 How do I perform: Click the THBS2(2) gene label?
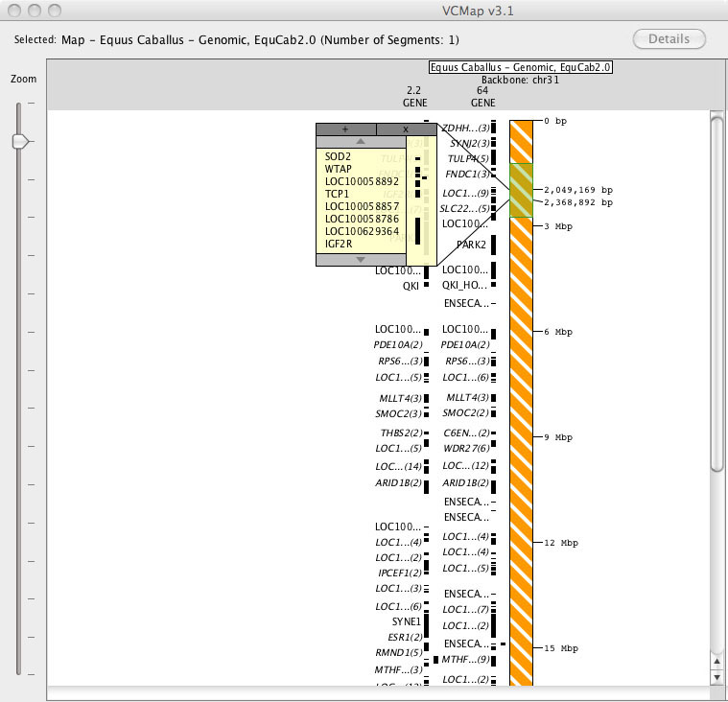click(x=401, y=433)
